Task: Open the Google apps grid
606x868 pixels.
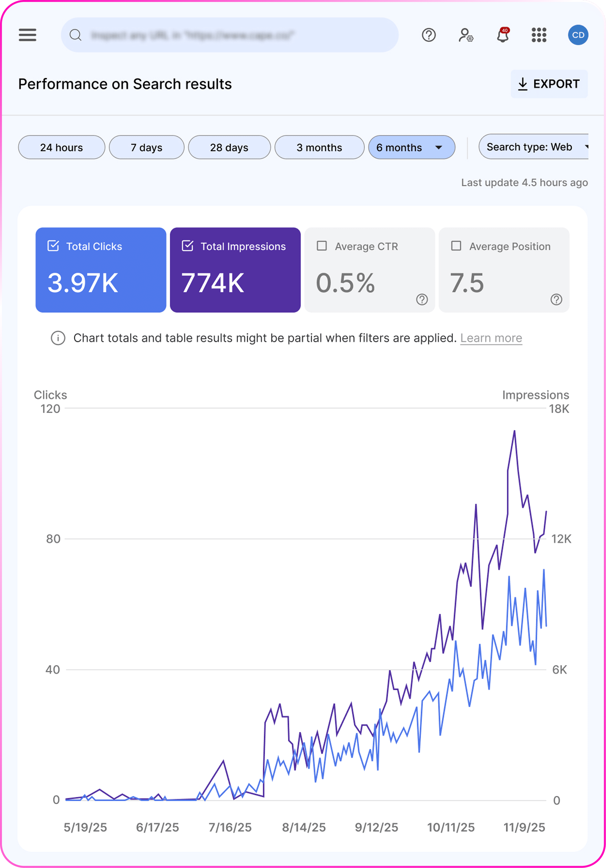Action: (x=539, y=35)
